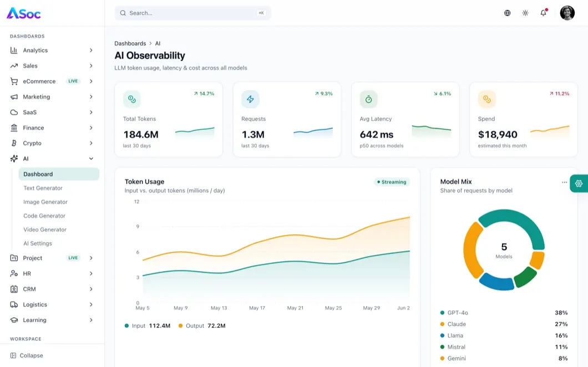Click the Marketing megaphone icon

pos(14,96)
